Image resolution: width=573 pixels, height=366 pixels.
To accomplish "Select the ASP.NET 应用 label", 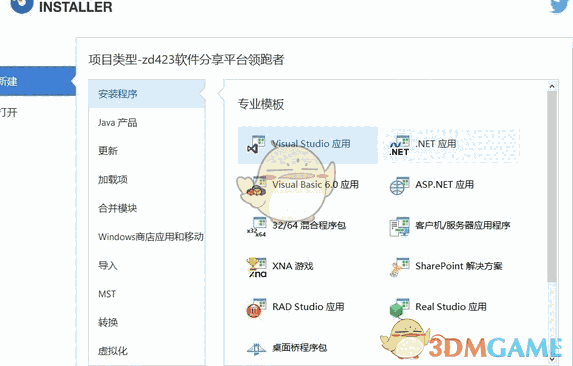I will pos(444,184).
